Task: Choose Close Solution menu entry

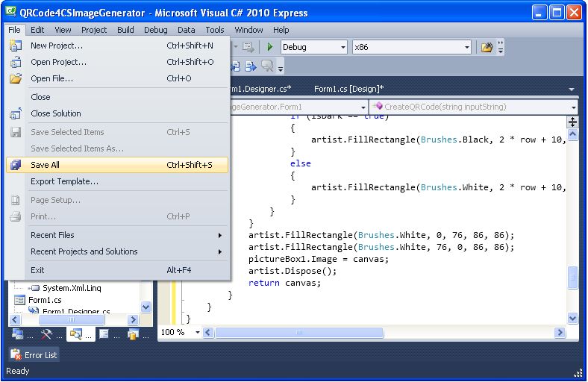Action: (x=116, y=113)
